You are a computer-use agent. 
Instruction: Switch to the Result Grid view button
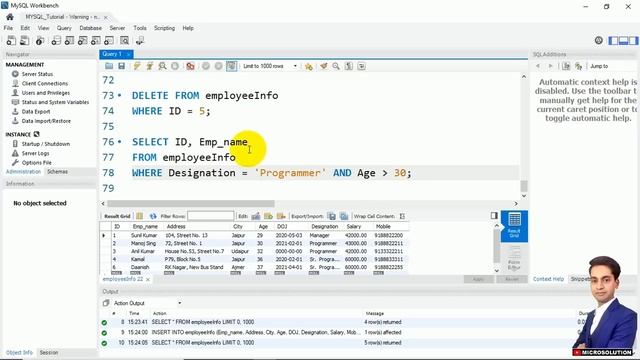click(x=514, y=226)
